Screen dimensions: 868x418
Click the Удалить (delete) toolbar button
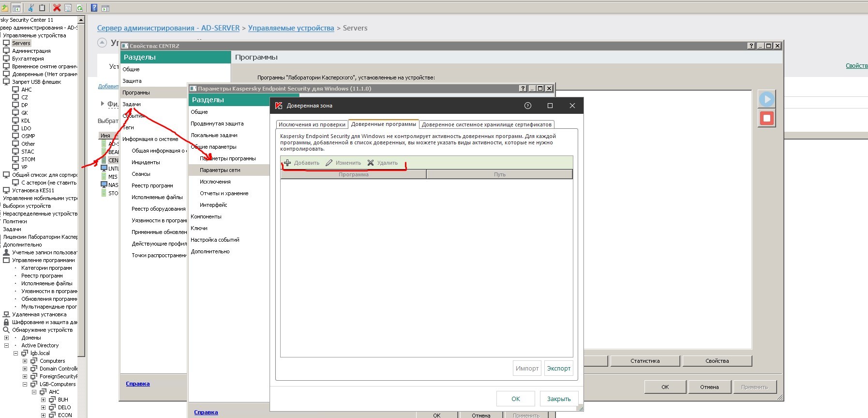[x=382, y=163]
